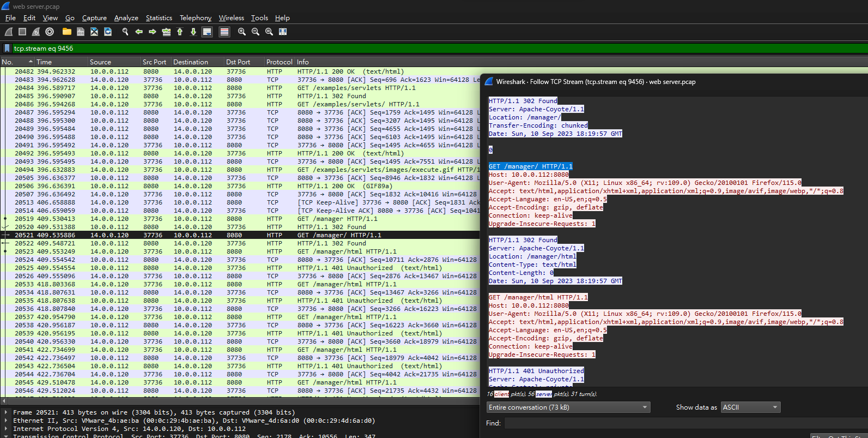Open the conversation direction dropdown
The width and height of the screenshot is (868, 438).
[568, 407]
